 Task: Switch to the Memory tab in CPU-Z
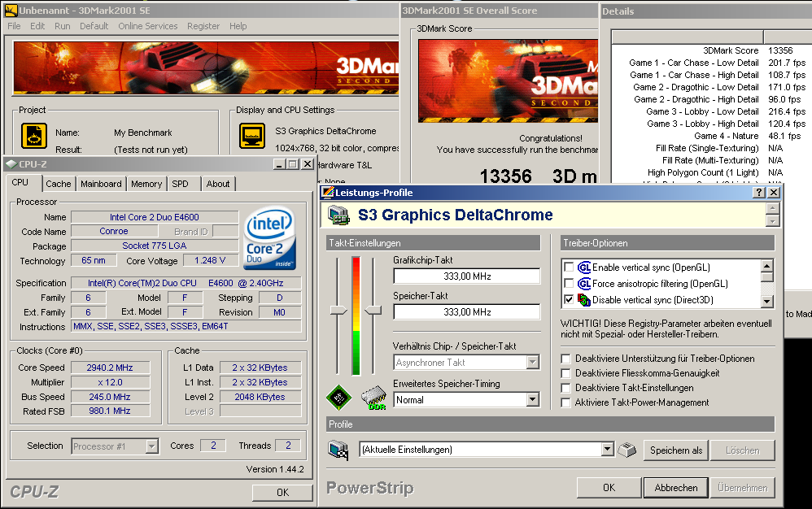coord(146,184)
